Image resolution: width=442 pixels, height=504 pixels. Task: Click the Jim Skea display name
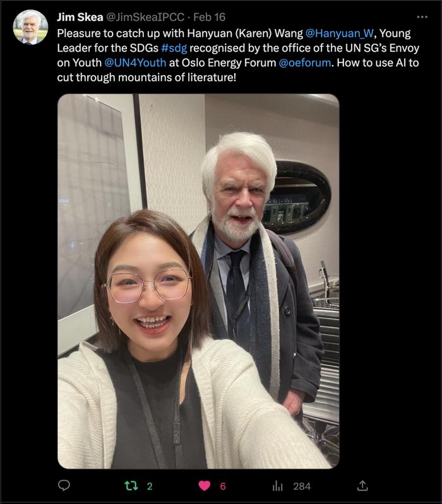tap(80, 17)
